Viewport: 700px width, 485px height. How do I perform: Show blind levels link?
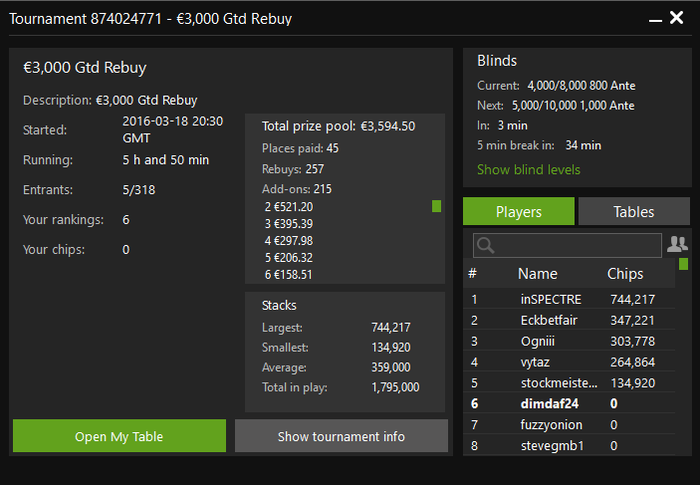pos(528,170)
